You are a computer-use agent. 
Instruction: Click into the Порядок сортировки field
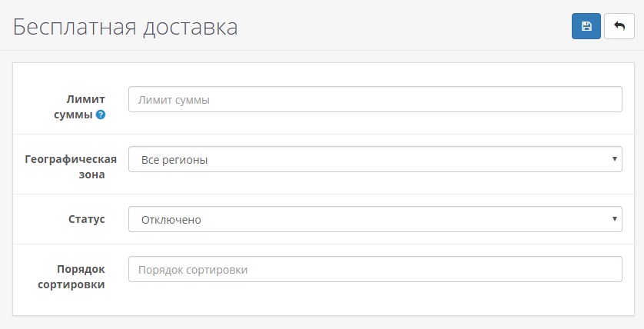point(374,269)
